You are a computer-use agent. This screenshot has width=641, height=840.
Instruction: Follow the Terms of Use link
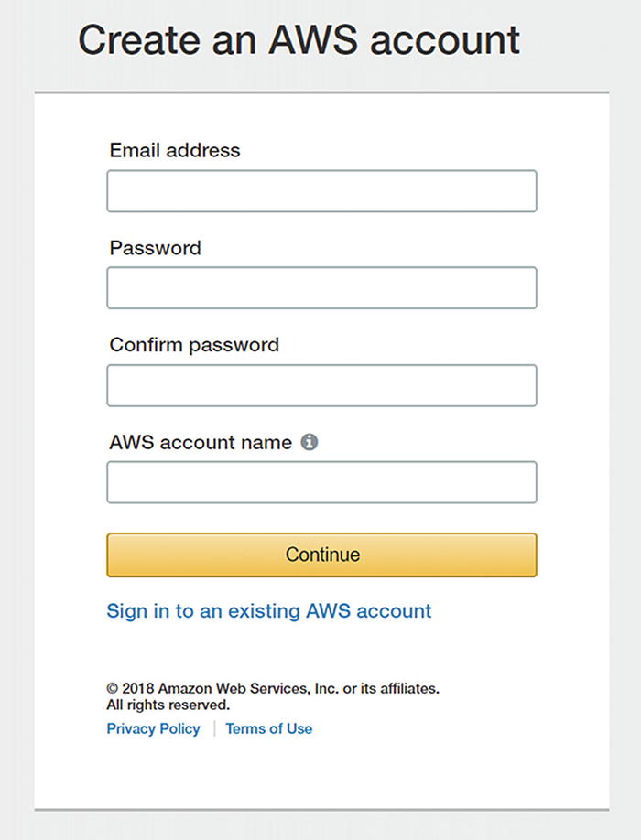(x=268, y=728)
